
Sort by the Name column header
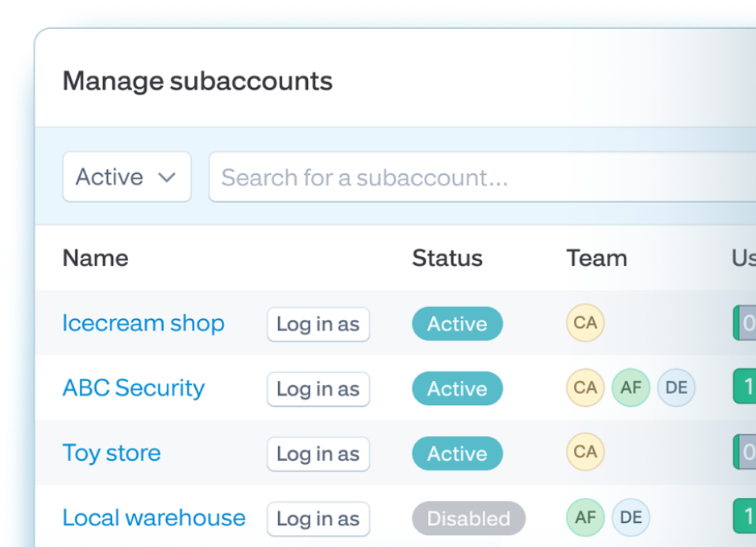(95, 258)
